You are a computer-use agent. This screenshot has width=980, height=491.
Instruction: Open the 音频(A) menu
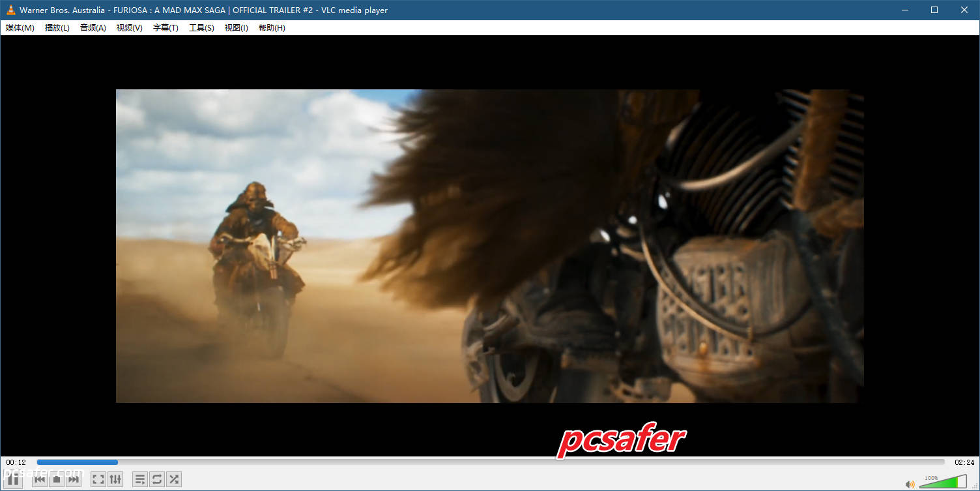[x=93, y=28]
